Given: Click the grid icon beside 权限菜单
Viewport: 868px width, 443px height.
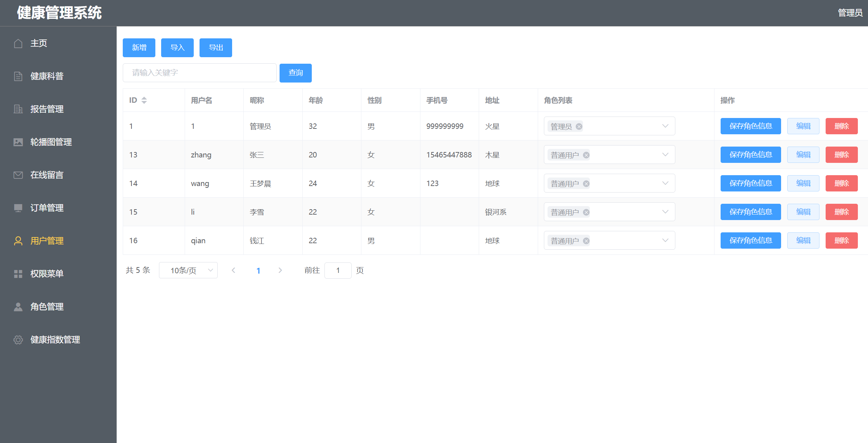Looking at the screenshot, I should point(18,274).
